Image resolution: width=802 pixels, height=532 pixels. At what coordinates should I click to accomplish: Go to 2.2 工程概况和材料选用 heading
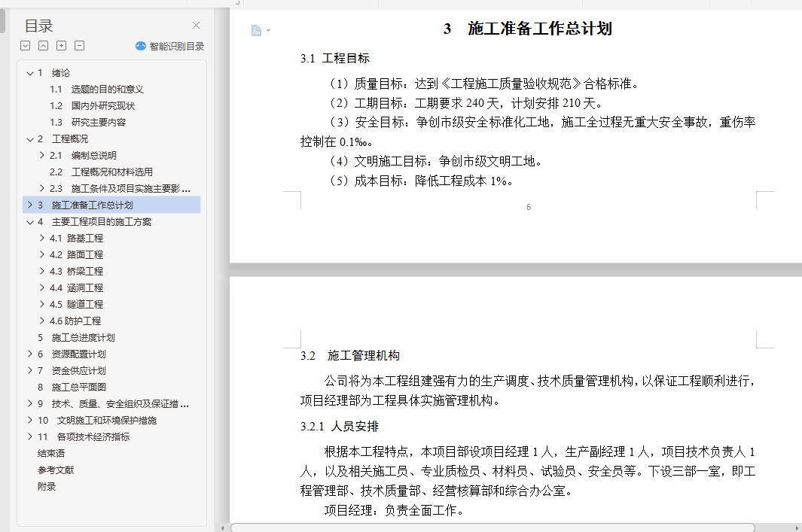pyautogui.click(x=101, y=172)
